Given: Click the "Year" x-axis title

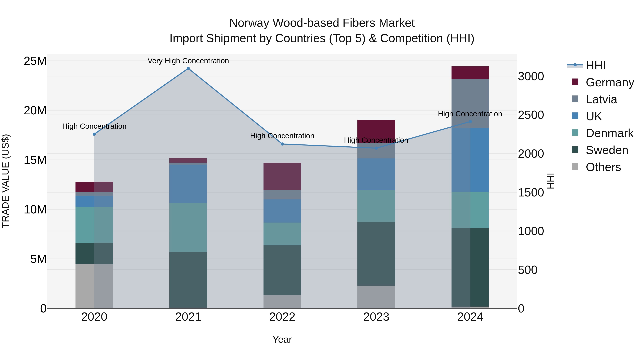Looking at the screenshot, I should pos(282,340).
